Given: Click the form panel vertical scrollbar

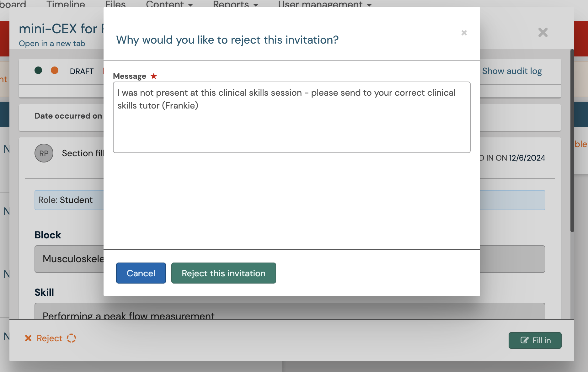Looking at the screenshot, I should (572, 141).
